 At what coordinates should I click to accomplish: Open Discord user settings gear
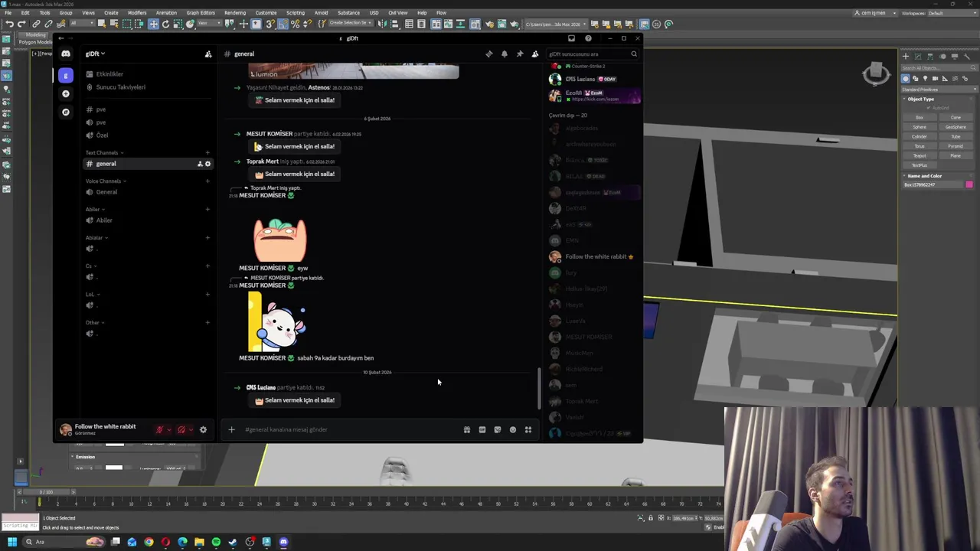click(x=203, y=429)
